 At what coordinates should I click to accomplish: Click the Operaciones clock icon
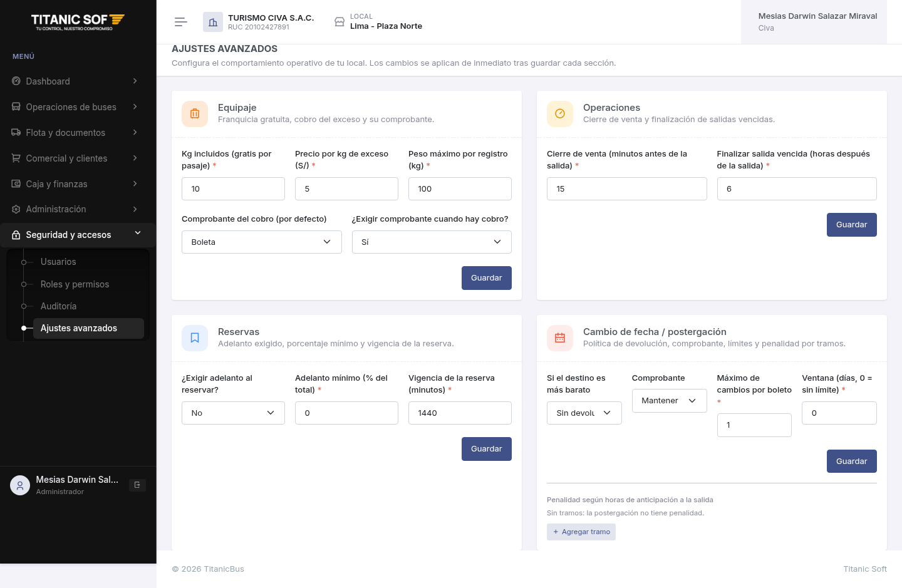[x=560, y=114]
